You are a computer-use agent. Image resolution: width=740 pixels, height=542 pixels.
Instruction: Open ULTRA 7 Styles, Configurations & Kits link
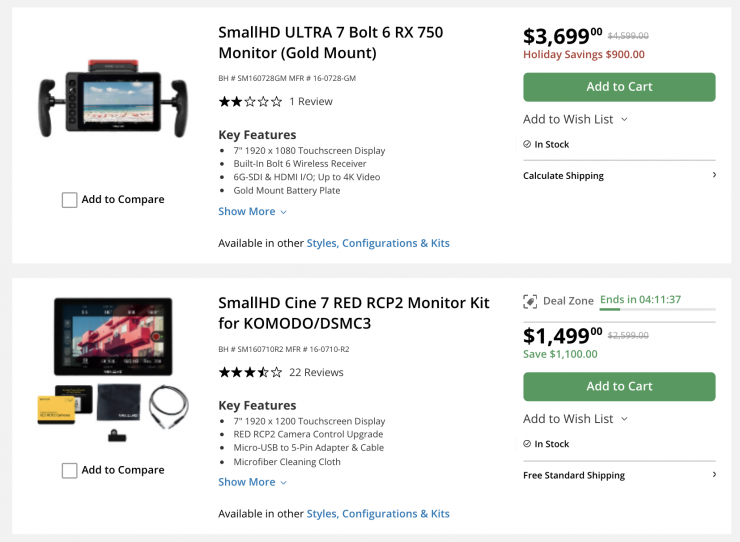378,243
